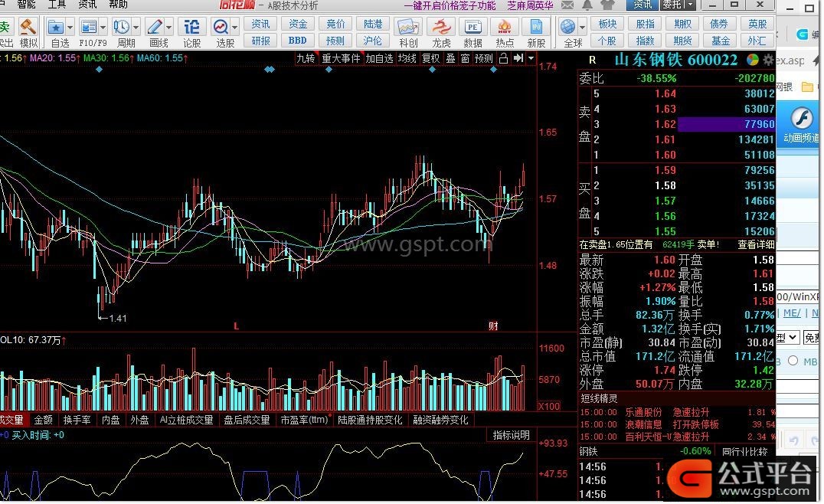Expand the 委托 dropdown arrow in title bar
824x504 pixels.
[691, 5]
